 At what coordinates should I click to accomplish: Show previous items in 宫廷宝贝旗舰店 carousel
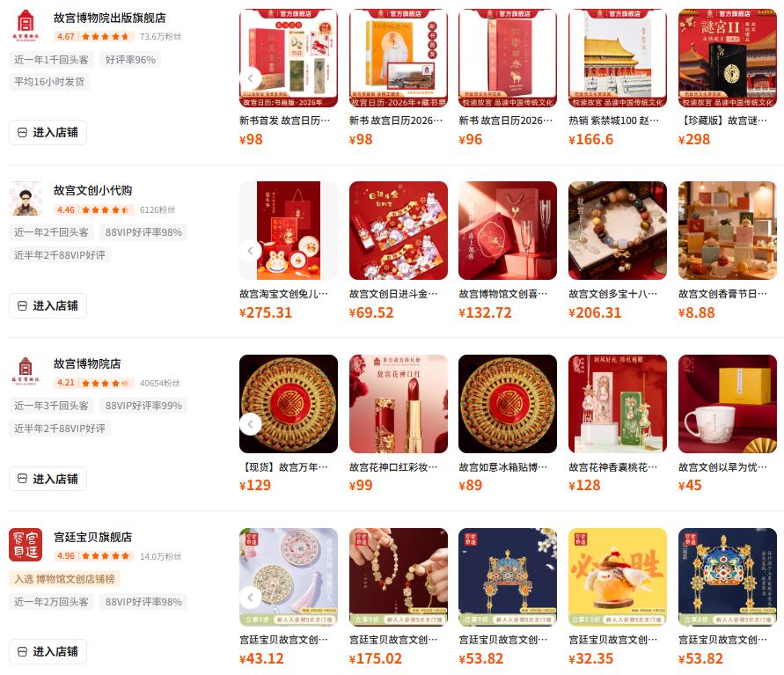point(251,597)
